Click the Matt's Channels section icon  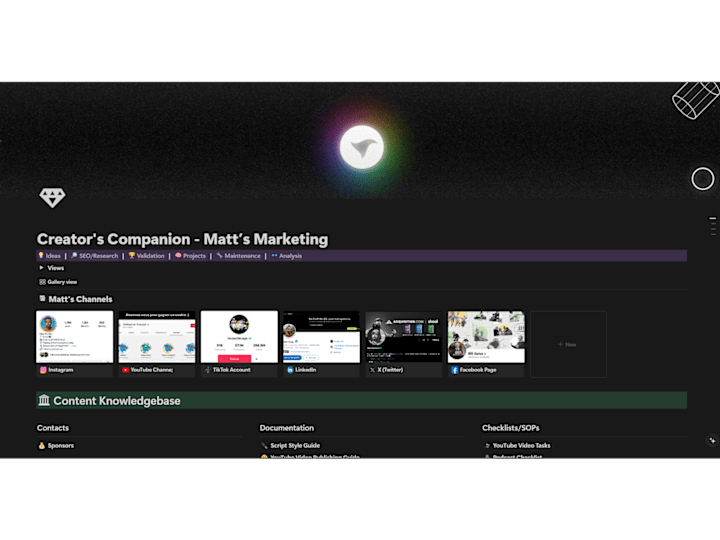point(42,298)
